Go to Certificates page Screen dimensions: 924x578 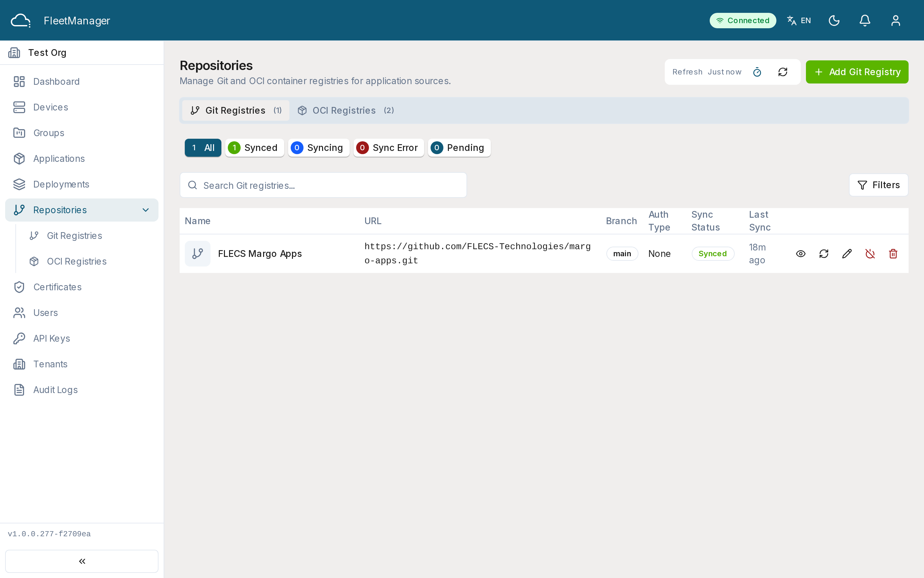tap(82, 287)
